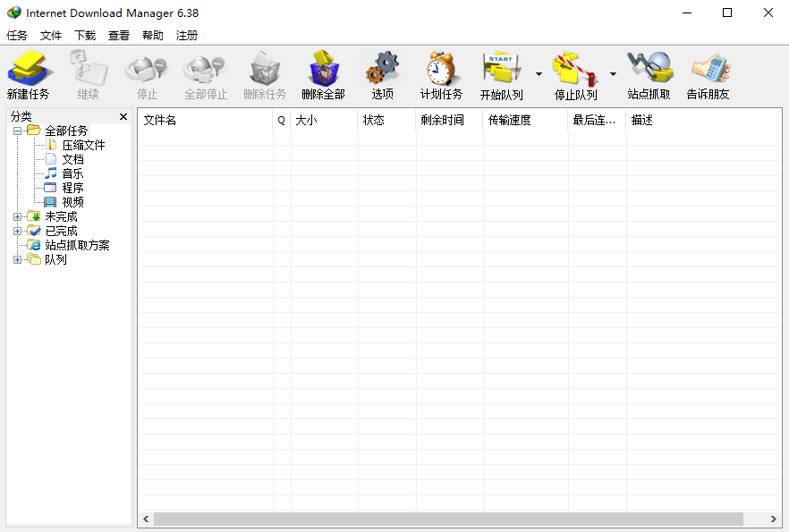
Task: Sort by the 状态 column header
Action: tap(387, 120)
